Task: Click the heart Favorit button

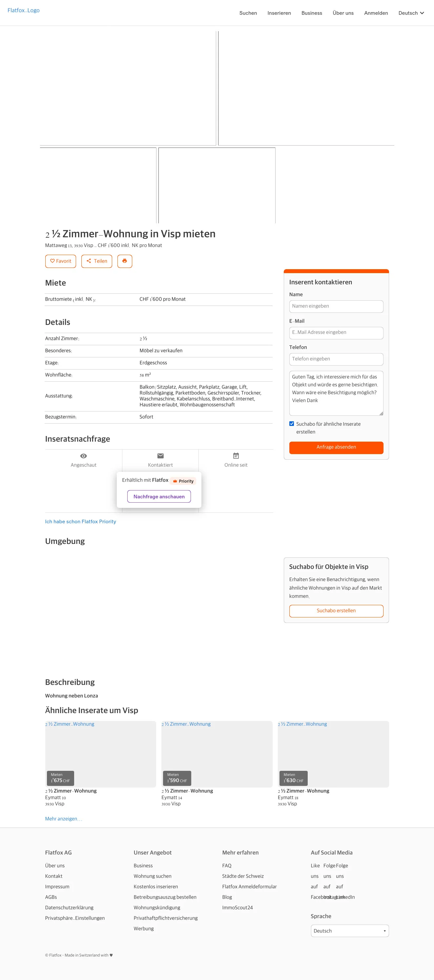Action: pyautogui.click(x=61, y=261)
